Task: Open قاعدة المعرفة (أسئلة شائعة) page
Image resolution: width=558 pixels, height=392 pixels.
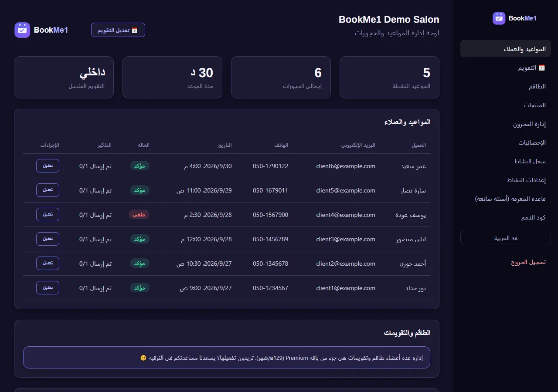Action: tap(506, 199)
